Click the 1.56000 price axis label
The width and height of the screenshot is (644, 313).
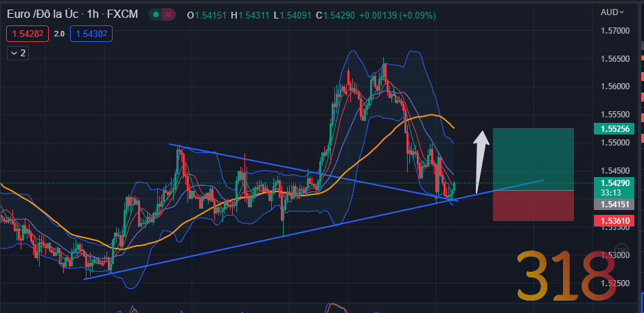point(615,86)
